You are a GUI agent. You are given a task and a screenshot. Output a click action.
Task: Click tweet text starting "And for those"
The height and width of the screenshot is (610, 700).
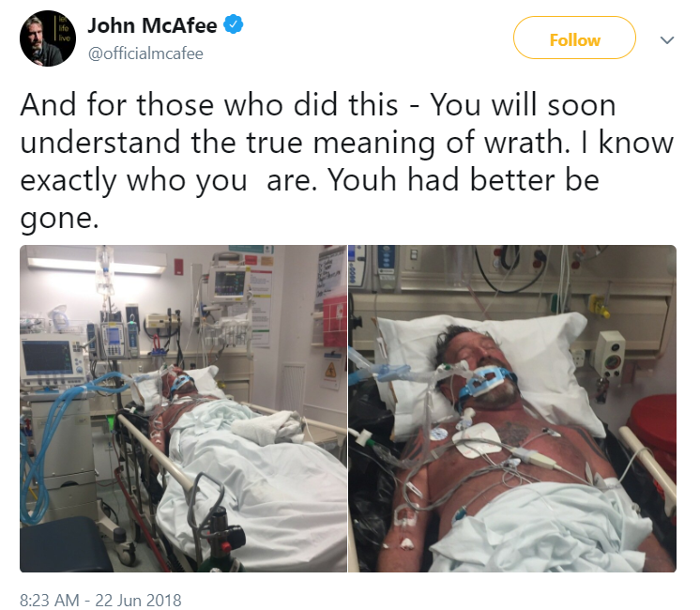[346, 161]
